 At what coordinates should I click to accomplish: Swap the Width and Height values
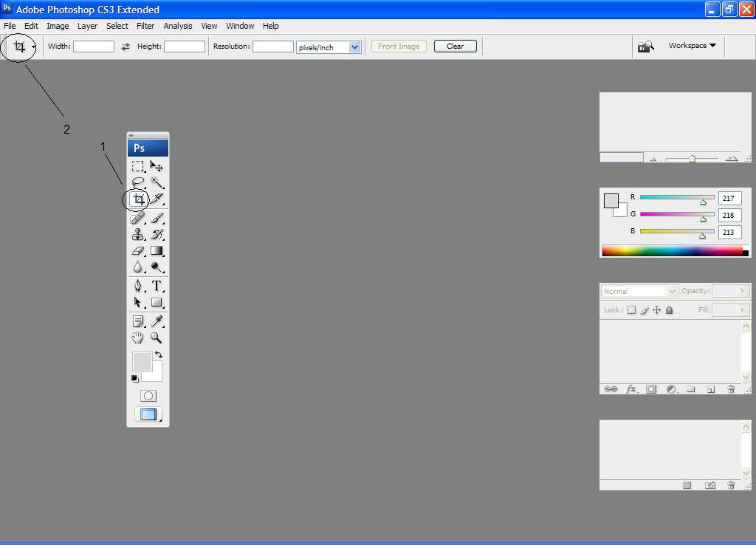tap(126, 47)
